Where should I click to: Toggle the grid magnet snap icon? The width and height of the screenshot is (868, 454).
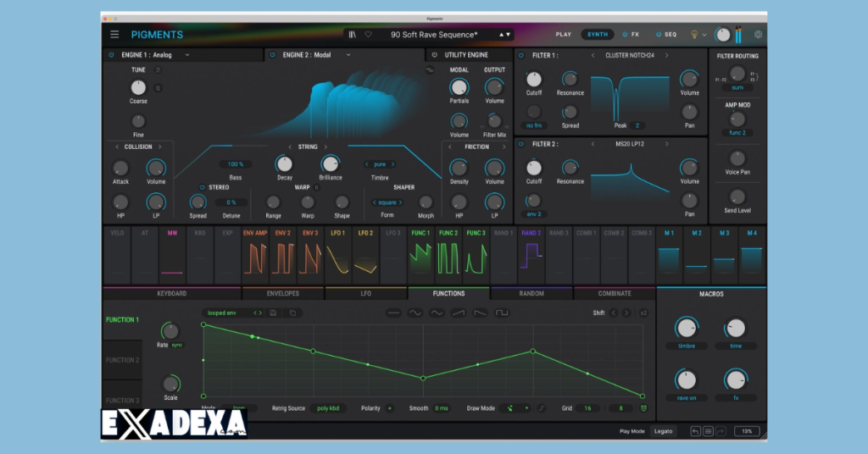[x=643, y=408]
